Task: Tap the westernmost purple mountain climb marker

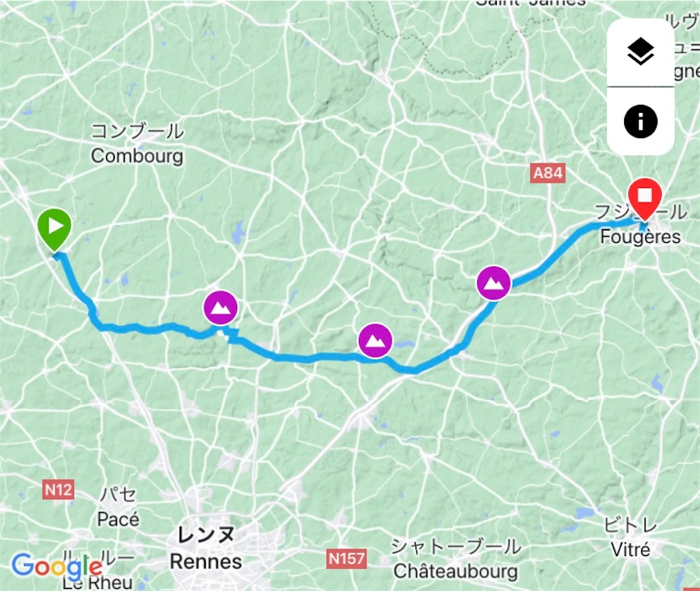Action: [220, 307]
